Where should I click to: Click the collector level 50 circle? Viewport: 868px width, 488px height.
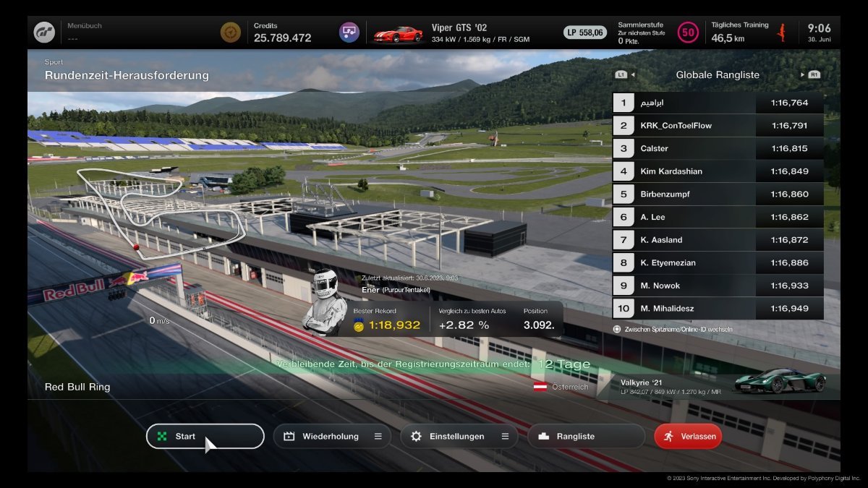(688, 33)
